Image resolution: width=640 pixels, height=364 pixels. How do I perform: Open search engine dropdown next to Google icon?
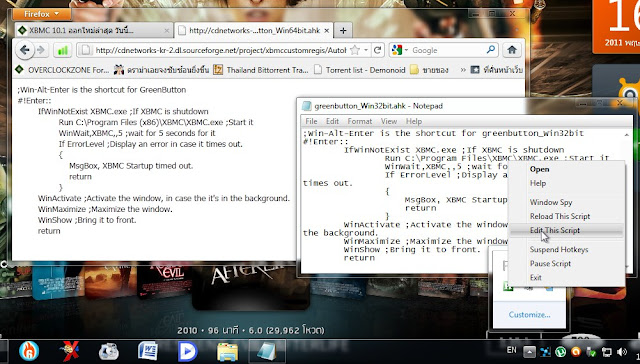tap(406, 50)
